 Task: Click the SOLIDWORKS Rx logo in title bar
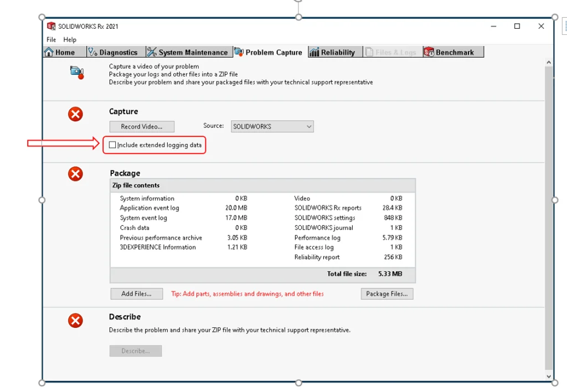click(51, 26)
